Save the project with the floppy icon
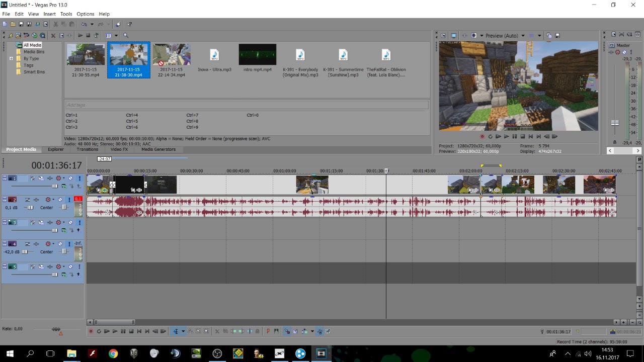Image resolution: width=644 pixels, height=362 pixels. click(21, 24)
